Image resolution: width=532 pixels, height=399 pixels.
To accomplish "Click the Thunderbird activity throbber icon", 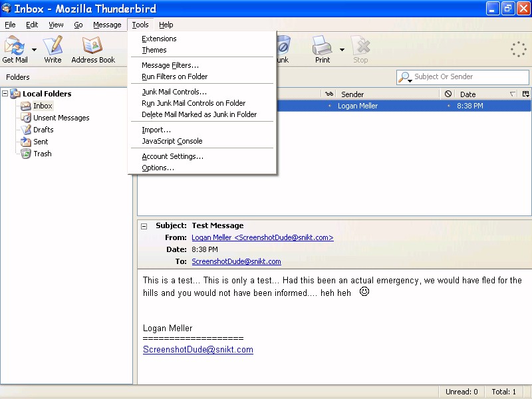I will [519, 49].
